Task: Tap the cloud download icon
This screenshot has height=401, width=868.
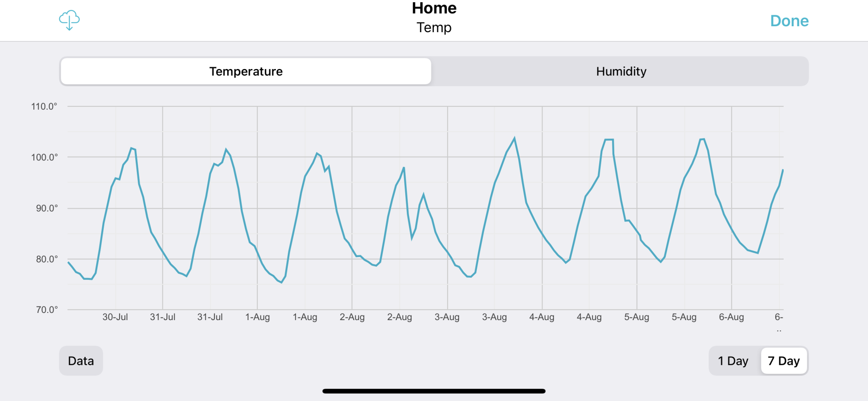Action: click(x=69, y=20)
